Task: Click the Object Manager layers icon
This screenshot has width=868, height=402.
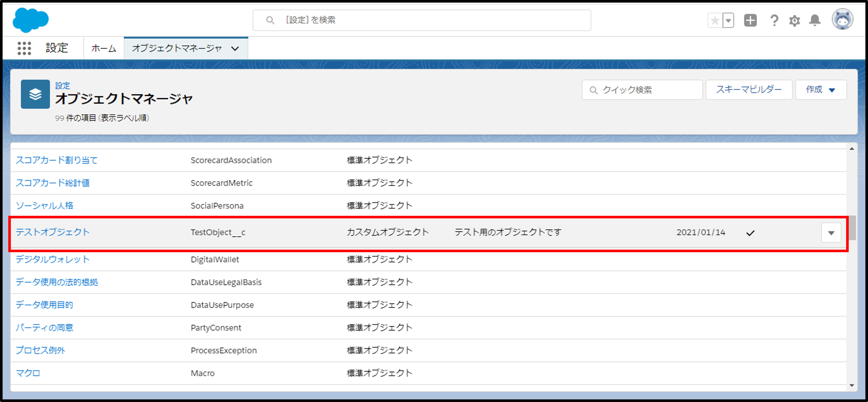Action: pyautogui.click(x=35, y=94)
